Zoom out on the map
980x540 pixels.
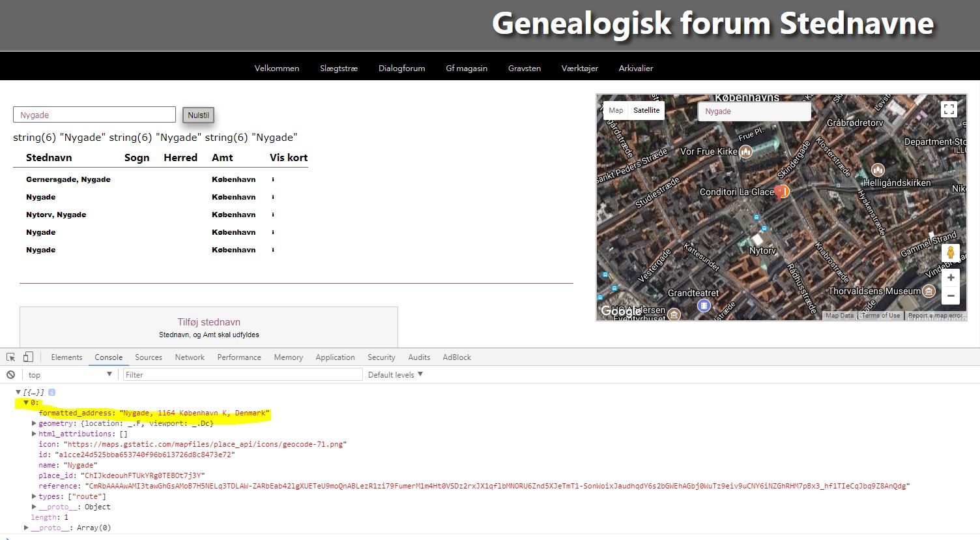pyautogui.click(x=951, y=296)
